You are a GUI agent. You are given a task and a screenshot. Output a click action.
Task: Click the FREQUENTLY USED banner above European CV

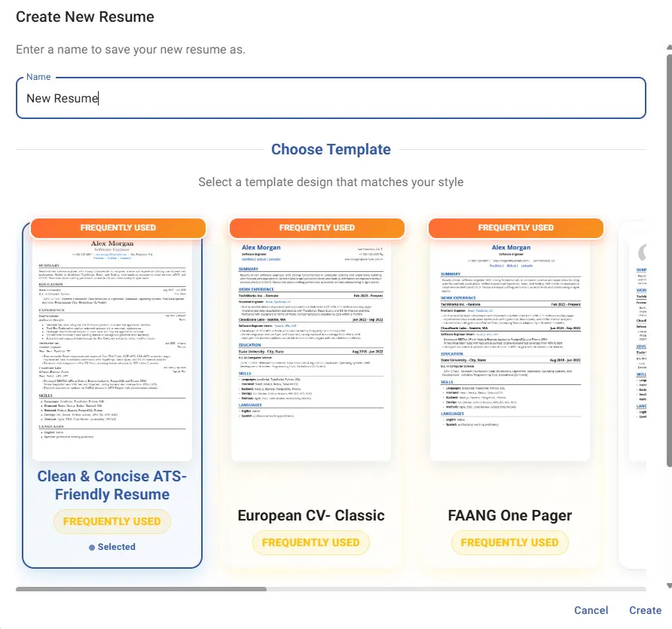[317, 228]
